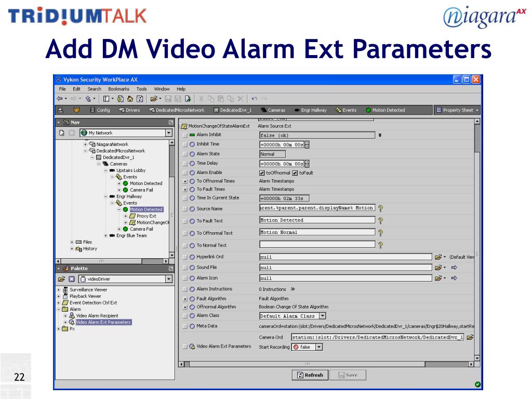This screenshot has height=399, width=532.
Task: Expand the Offnormal Algorithm property
Action: click(185, 308)
